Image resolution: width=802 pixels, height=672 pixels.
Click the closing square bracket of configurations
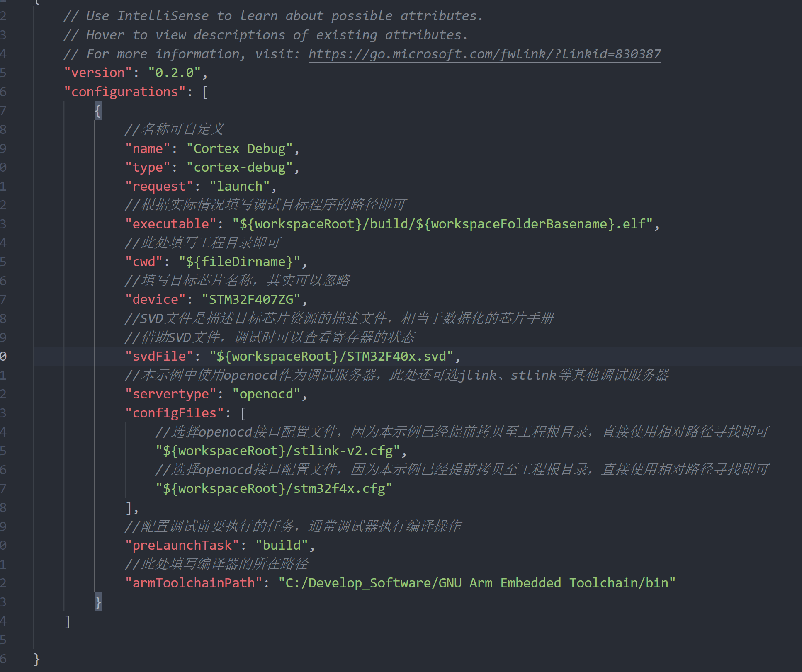(67, 621)
